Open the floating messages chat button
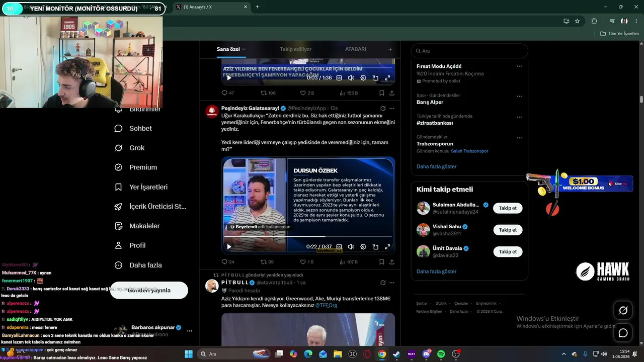The height and width of the screenshot is (362, 644). click(623, 333)
